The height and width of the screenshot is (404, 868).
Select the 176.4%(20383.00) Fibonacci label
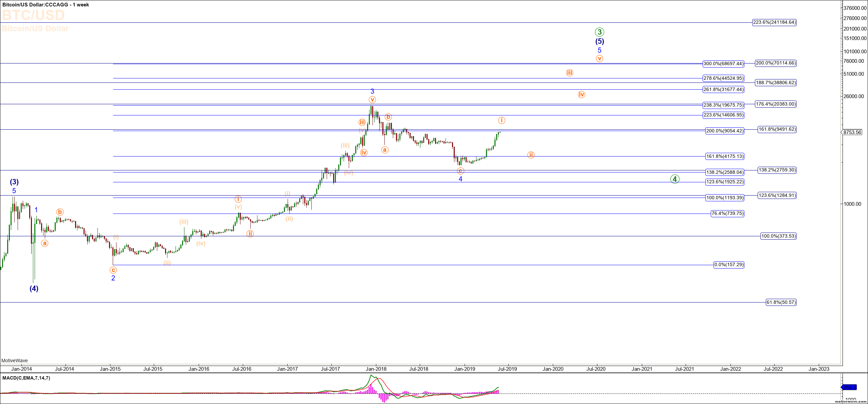tap(776, 104)
